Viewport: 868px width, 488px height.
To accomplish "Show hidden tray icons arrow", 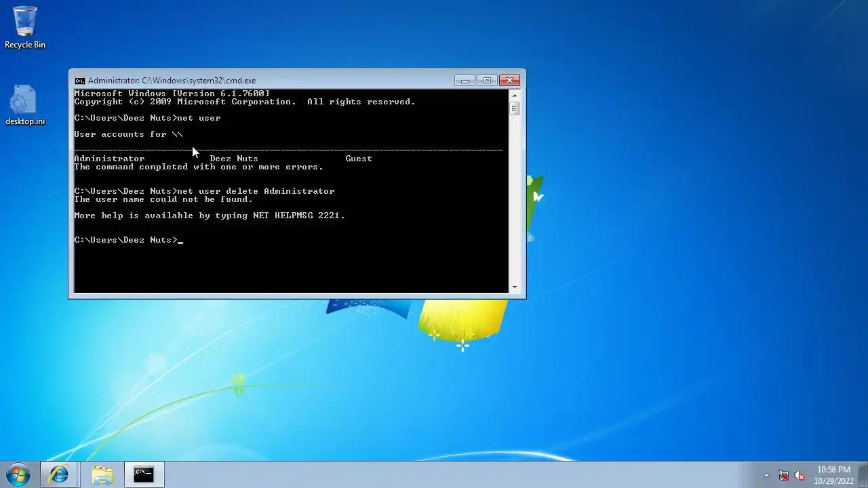I will click(x=767, y=475).
